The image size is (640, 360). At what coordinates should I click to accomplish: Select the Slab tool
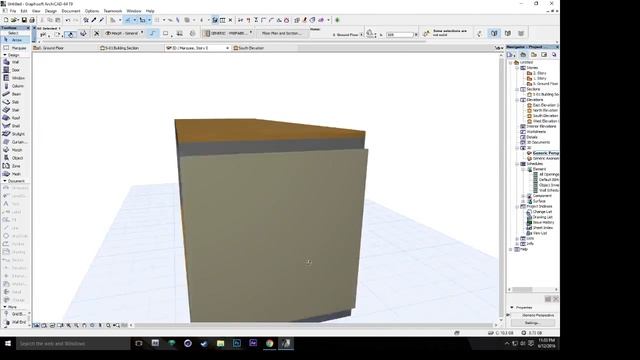coord(16,102)
